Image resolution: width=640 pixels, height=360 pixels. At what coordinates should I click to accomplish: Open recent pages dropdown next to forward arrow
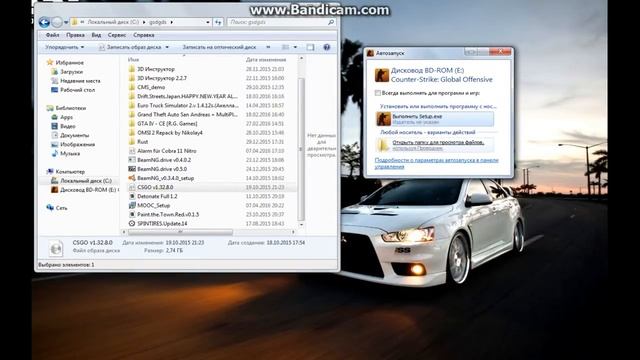[66, 22]
